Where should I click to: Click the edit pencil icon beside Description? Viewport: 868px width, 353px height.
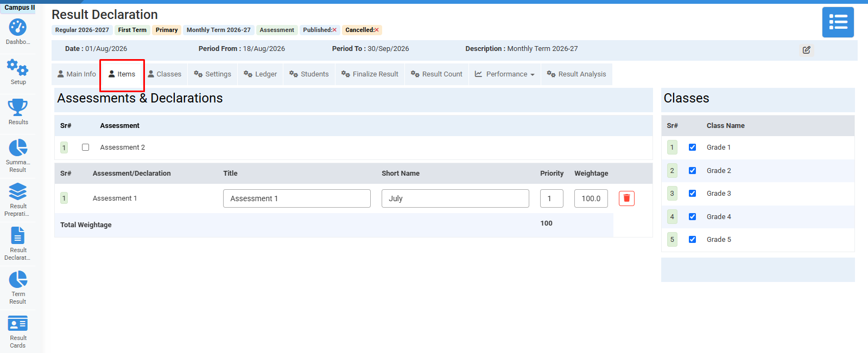pos(807,50)
